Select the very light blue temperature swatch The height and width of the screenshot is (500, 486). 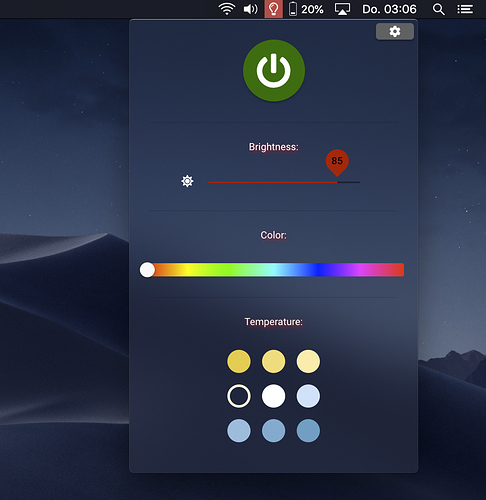(308, 396)
